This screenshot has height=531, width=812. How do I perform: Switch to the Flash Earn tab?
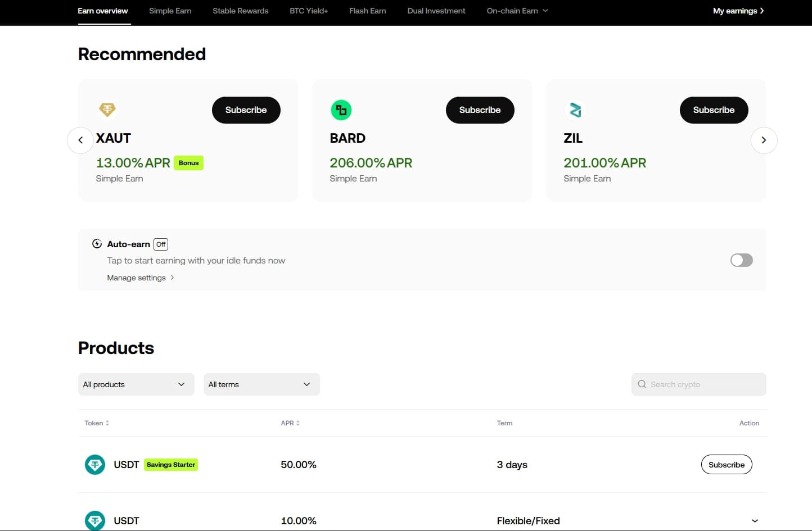coord(368,11)
